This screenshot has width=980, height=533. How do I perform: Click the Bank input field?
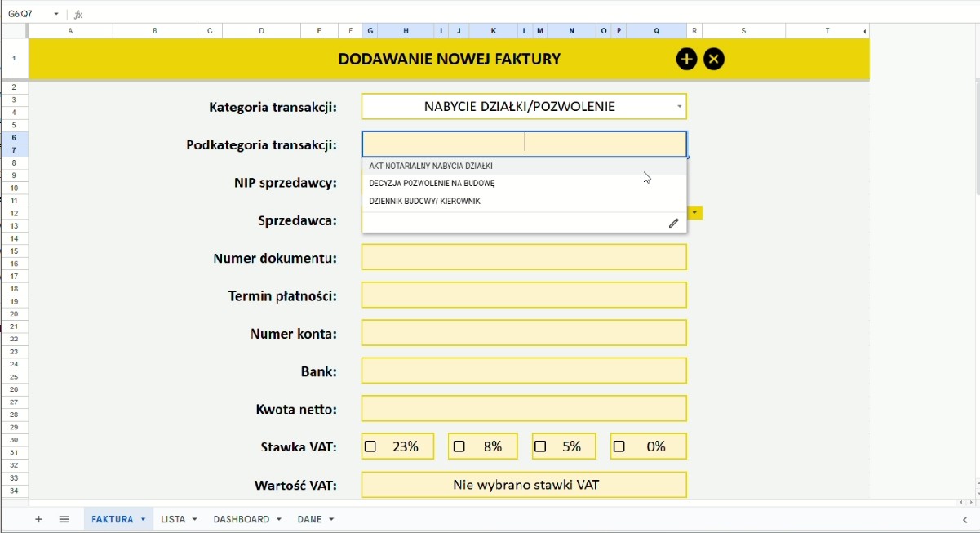click(525, 371)
